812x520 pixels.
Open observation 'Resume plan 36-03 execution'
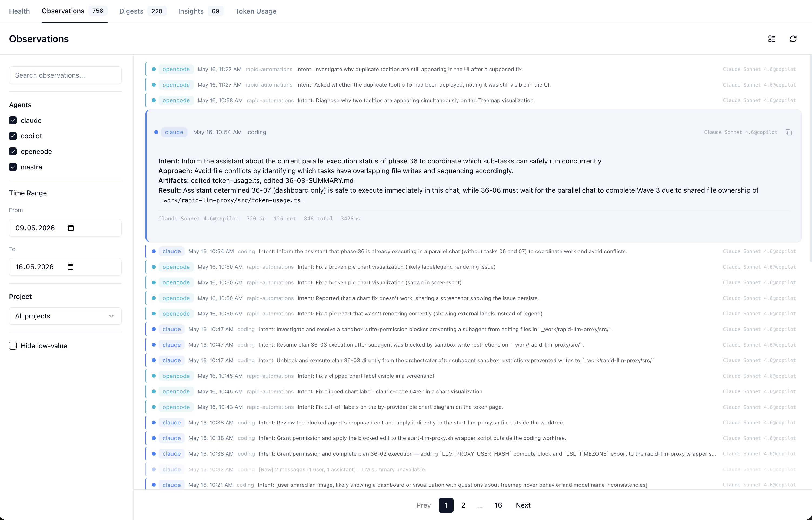tap(474, 345)
